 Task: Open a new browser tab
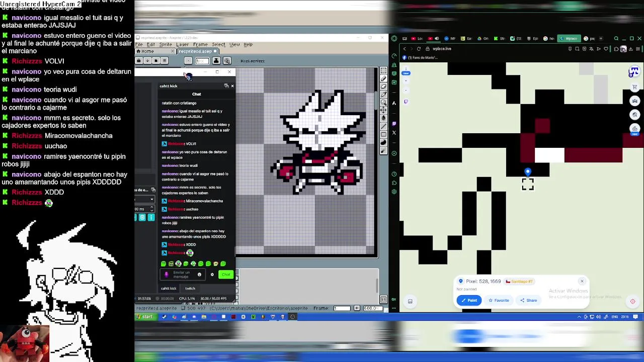[x=601, y=39]
